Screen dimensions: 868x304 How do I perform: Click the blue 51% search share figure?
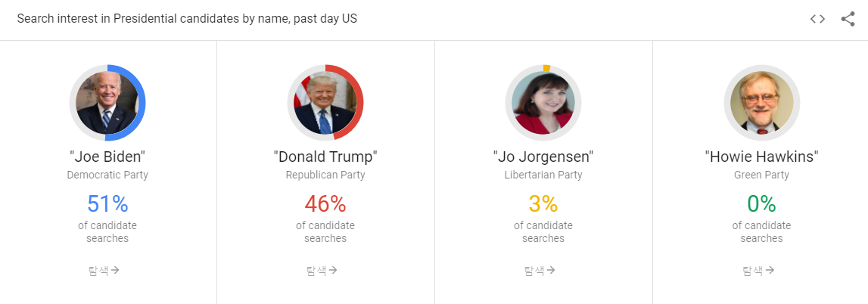(x=107, y=204)
